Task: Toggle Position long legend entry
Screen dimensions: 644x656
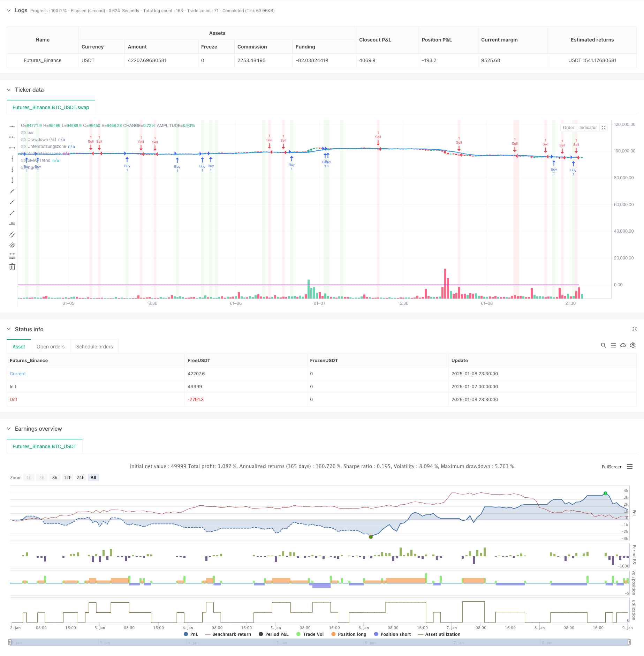Action: 349,634
